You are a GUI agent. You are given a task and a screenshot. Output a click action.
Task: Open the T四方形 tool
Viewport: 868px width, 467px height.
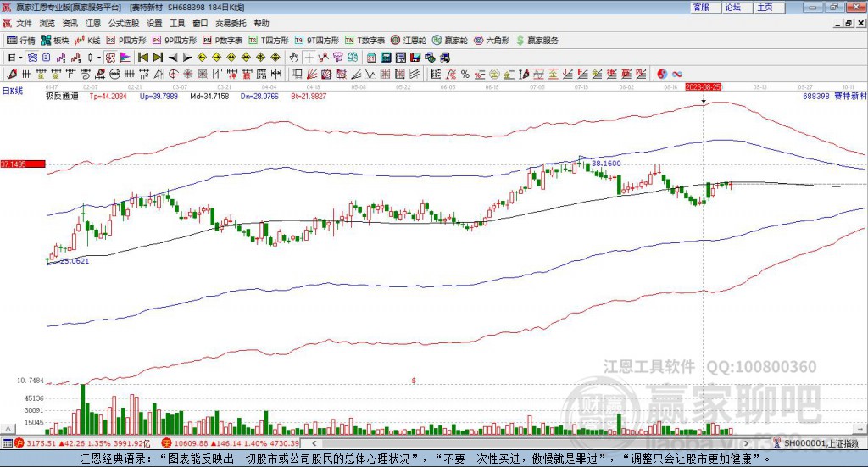269,41
